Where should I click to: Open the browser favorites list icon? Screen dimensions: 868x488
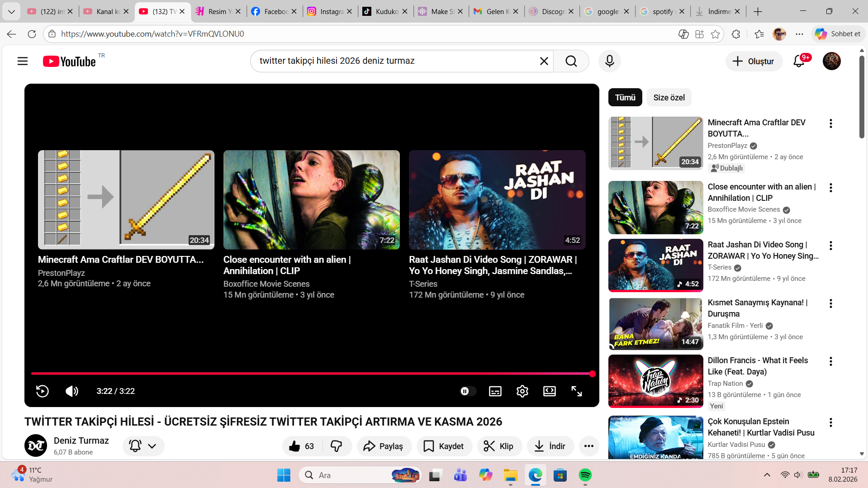coord(759,34)
